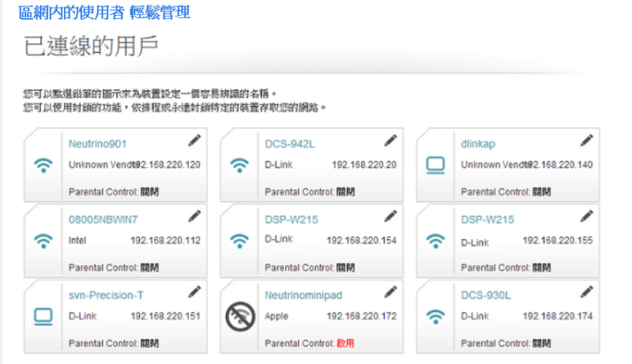This screenshot has width=632, height=364.
Task: Click Parental Control status on dlinkap card
Action: pyautogui.click(x=542, y=192)
